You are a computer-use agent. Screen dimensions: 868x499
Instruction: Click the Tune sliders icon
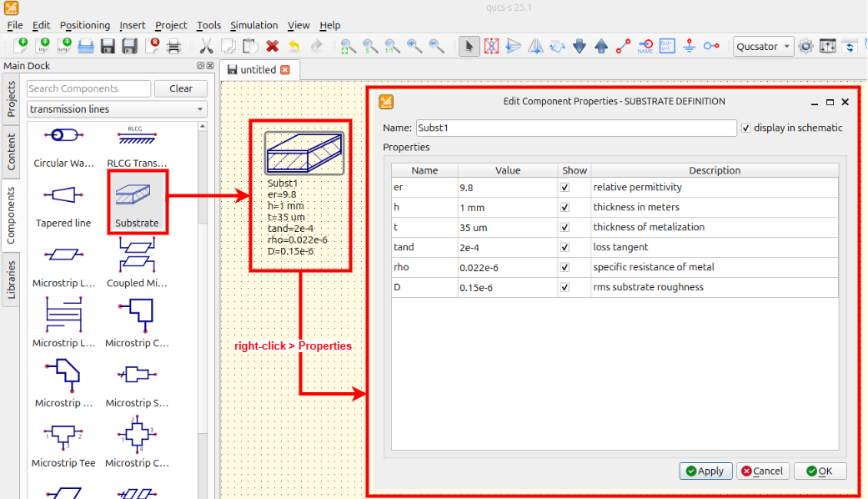click(828, 47)
